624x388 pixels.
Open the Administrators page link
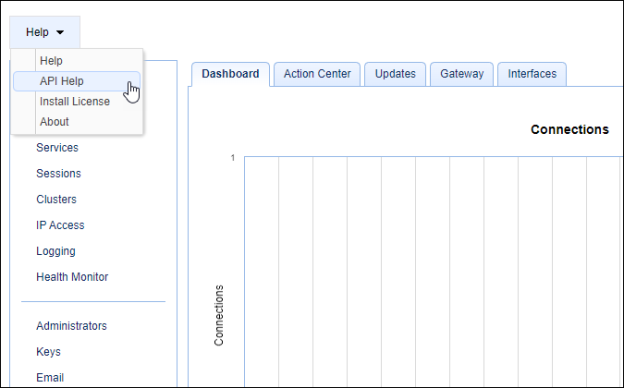(72, 326)
